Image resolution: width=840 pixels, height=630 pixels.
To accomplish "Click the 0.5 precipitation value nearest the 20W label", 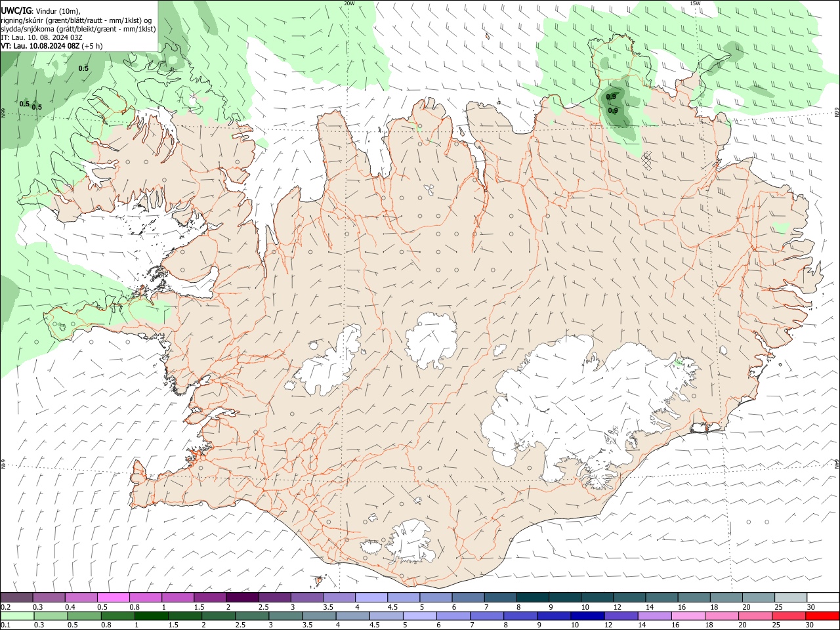I will pos(83,68).
